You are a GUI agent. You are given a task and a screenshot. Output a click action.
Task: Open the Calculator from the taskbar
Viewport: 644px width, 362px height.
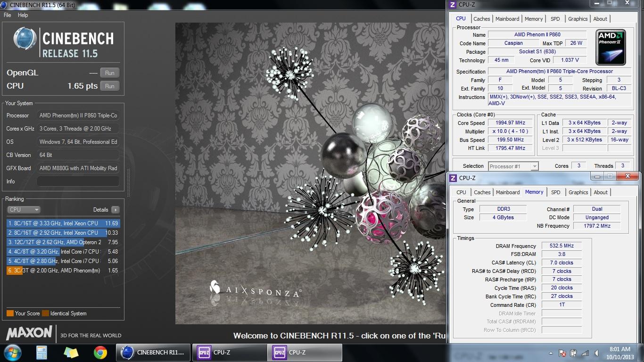pos(42,353)
